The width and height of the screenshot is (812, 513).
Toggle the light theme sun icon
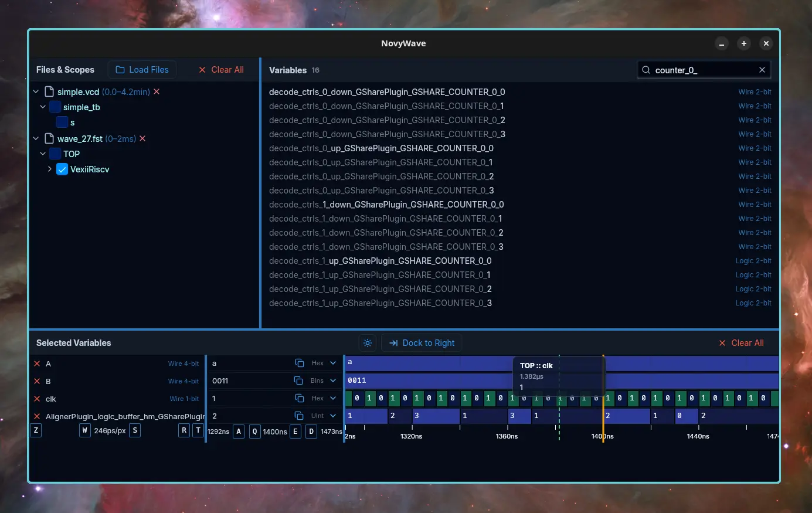click(x=367, y=343)
